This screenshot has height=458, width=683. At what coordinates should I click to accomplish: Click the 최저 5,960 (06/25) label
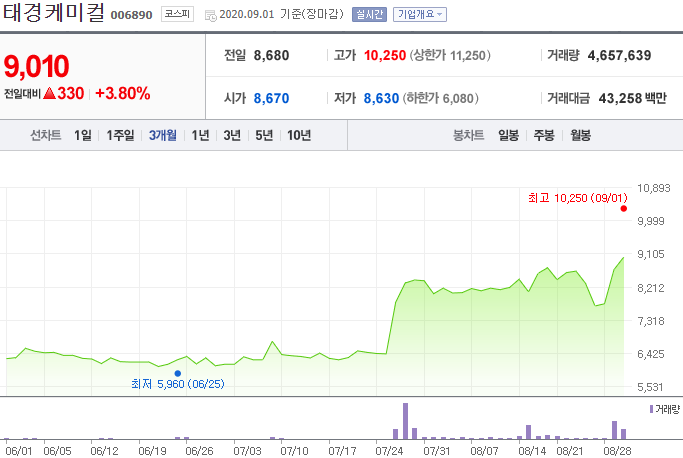[178, 384]
